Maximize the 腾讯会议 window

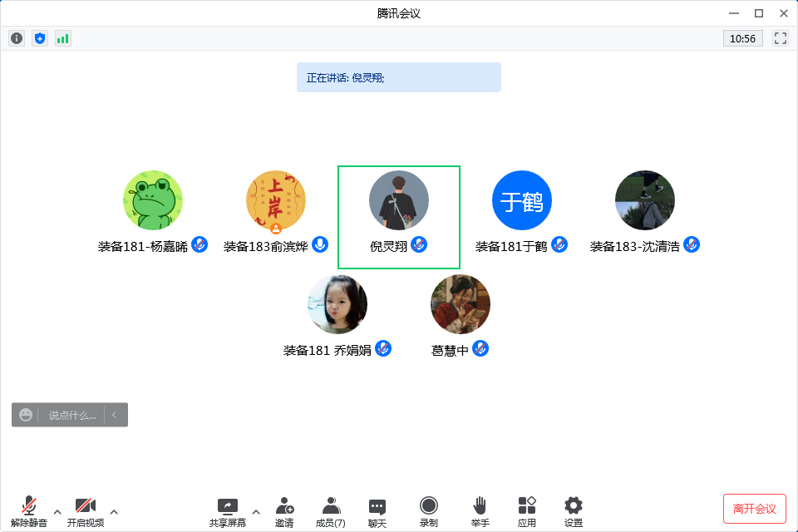point(759,13)
